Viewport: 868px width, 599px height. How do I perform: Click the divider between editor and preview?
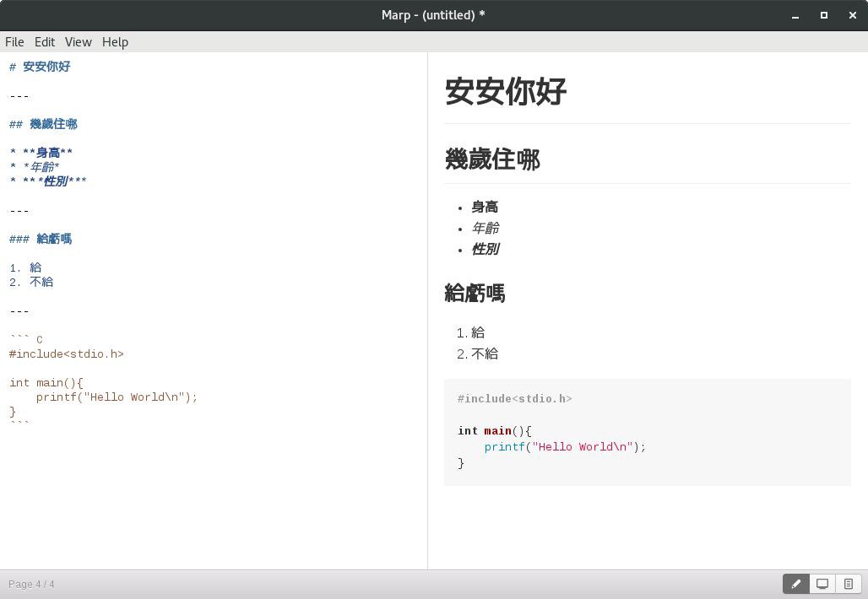pyautogui.click(x=427, y=310)
